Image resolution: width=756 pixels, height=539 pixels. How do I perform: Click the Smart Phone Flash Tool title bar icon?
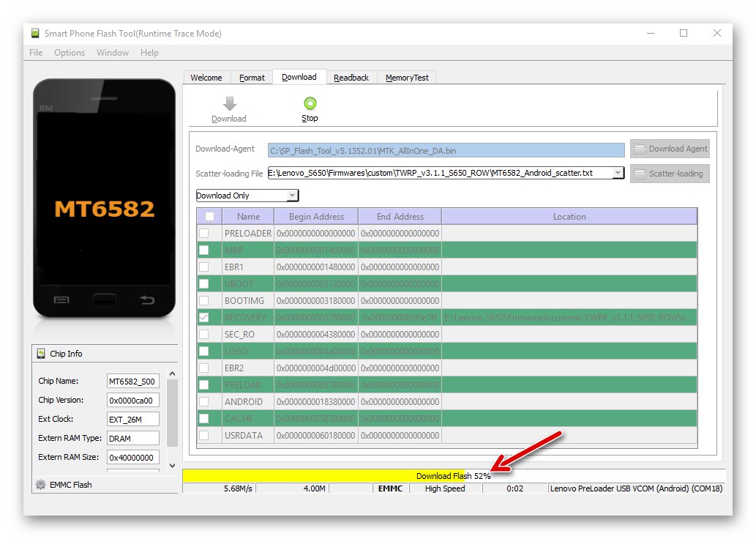pyautogui.click(x=34, y=33)
